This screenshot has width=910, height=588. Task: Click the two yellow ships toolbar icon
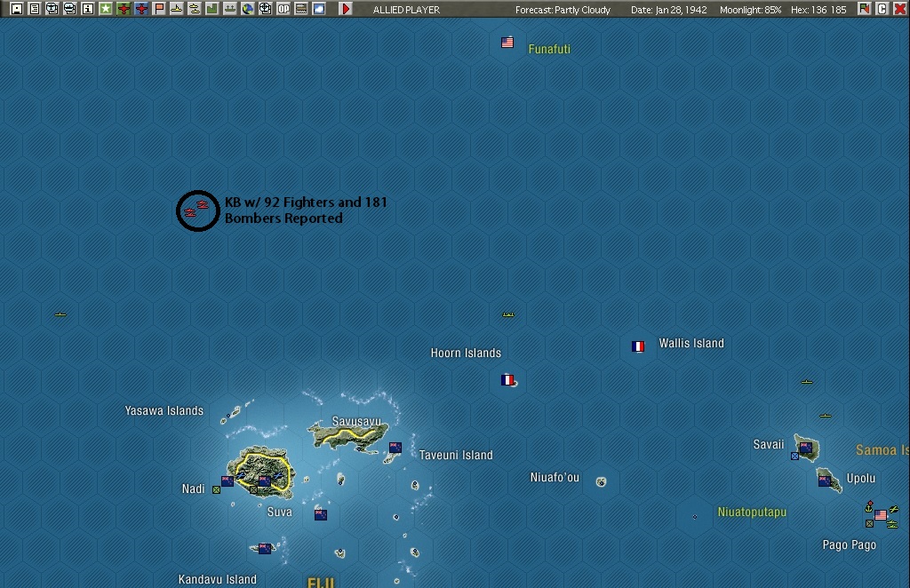pos(195,9)
